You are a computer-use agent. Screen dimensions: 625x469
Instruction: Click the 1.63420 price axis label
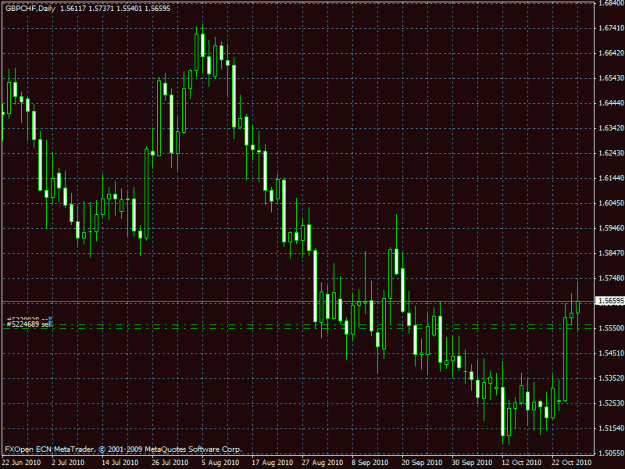tap(611, 128)
